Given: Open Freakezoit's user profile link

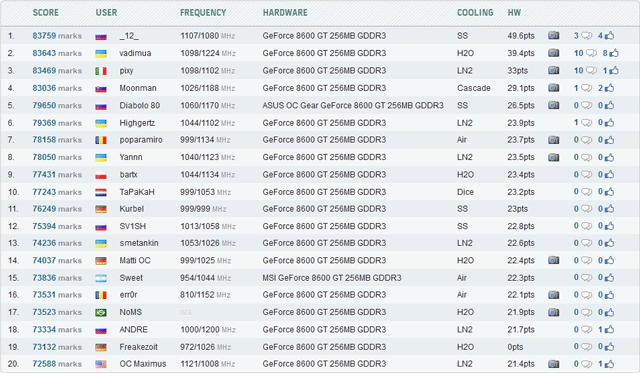Looking at the screenshot, I should pos(138,347).
